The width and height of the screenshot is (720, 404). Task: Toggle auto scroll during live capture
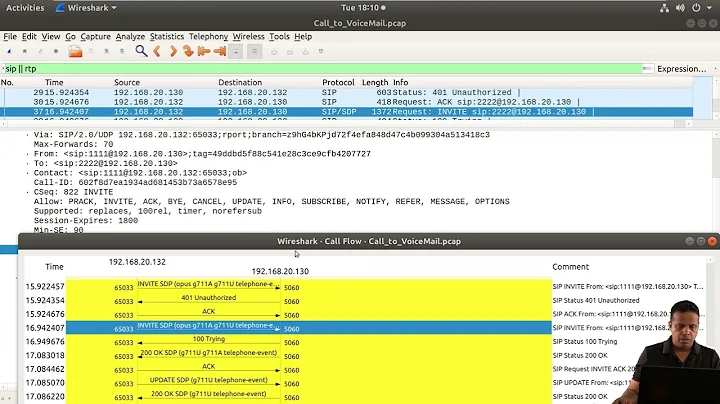[x=236, y=51]
